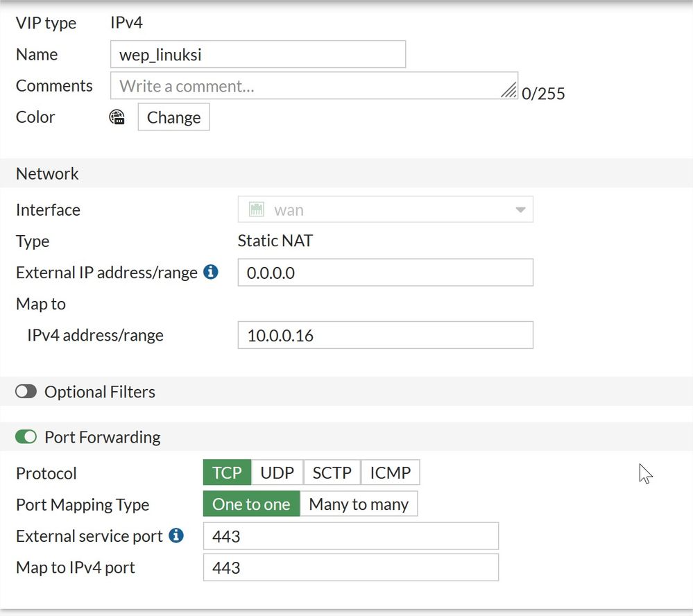Click the info icon beside External service port
The height and width of the screenshot is (616, 693).
click(176, 536)
